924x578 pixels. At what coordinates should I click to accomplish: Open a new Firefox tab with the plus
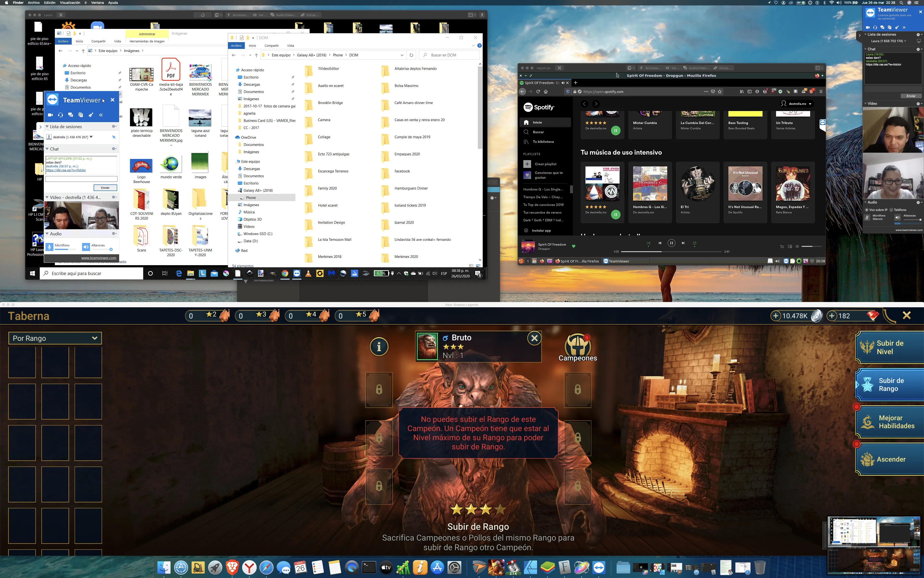575,83
